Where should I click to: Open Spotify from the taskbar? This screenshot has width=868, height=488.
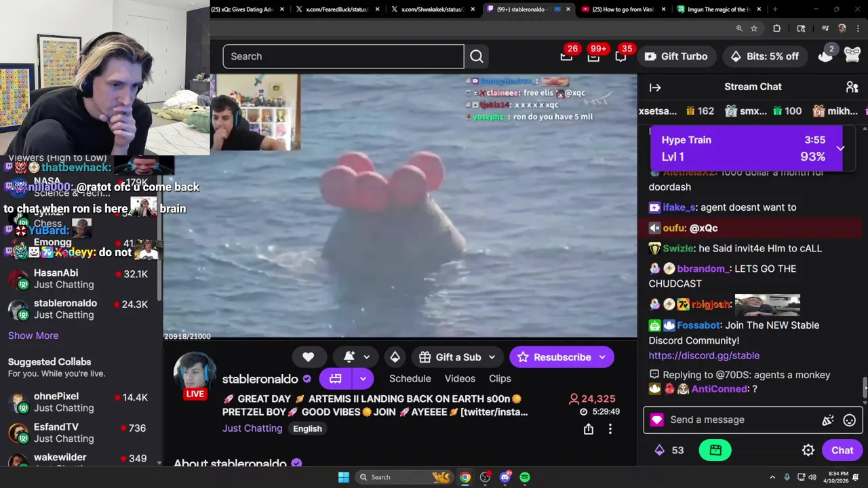(x=525, y=477)
